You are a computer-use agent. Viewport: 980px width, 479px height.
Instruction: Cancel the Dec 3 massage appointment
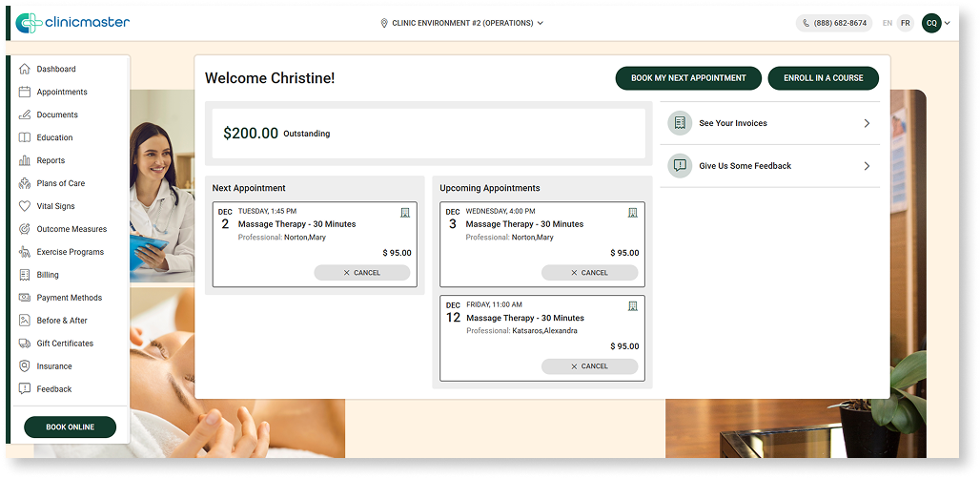pos(589,273)
